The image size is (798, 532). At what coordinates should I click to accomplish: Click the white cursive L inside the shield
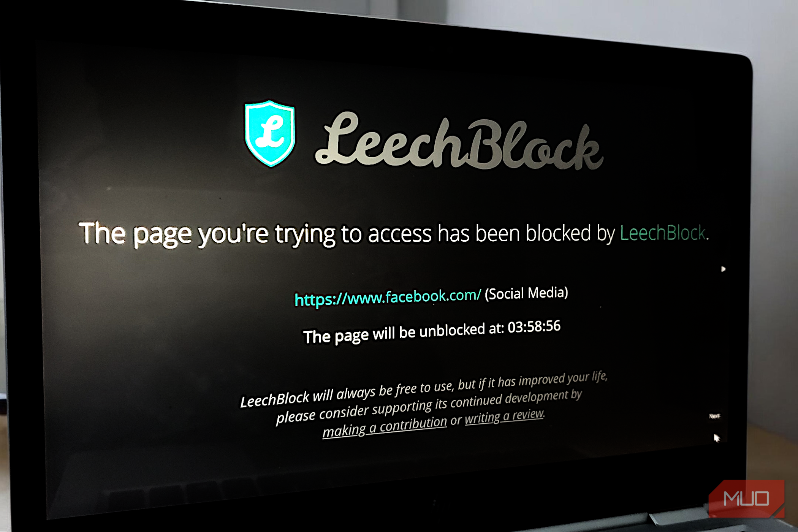(269, 132)
